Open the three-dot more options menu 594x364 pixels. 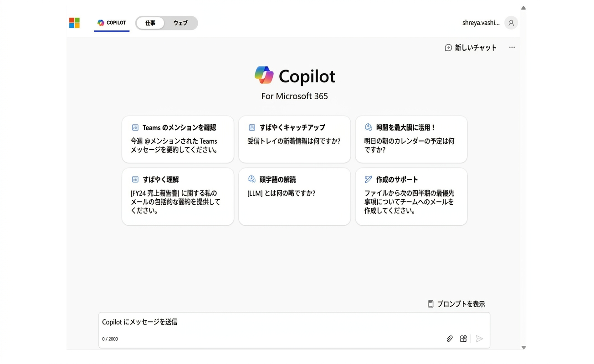[512, 47]
